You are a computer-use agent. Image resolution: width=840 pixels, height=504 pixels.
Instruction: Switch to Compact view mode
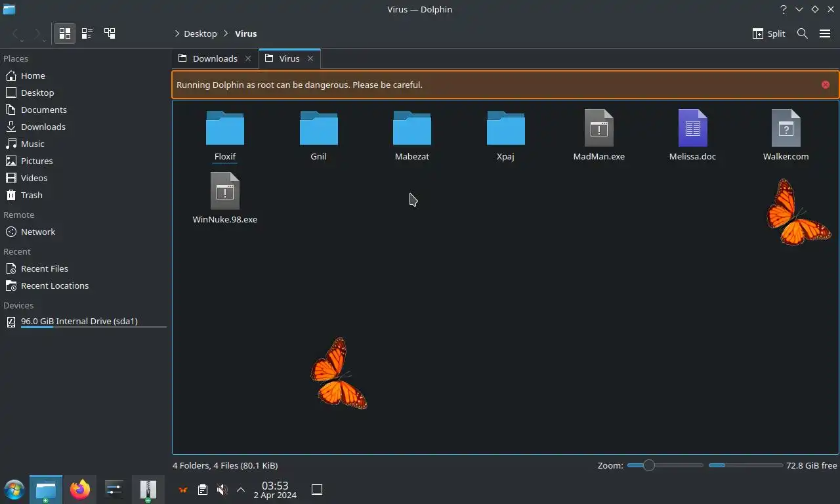click(x=87, y=33)
